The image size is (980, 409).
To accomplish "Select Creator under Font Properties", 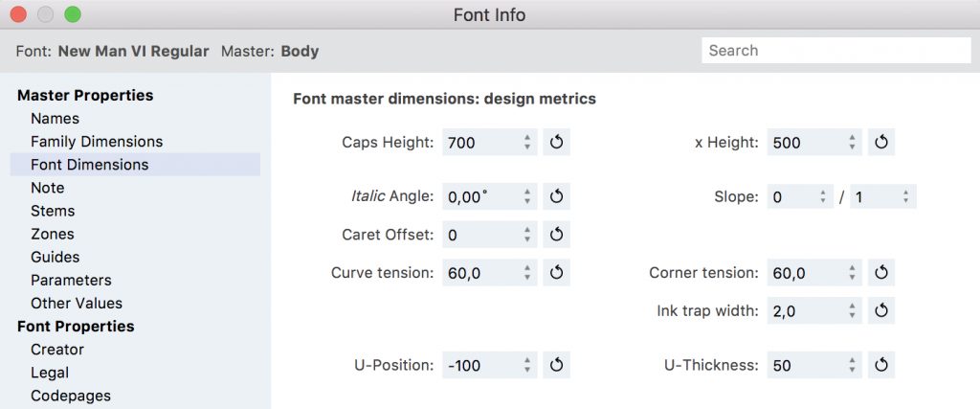I will pyautogui.click(x=57, y=350).
